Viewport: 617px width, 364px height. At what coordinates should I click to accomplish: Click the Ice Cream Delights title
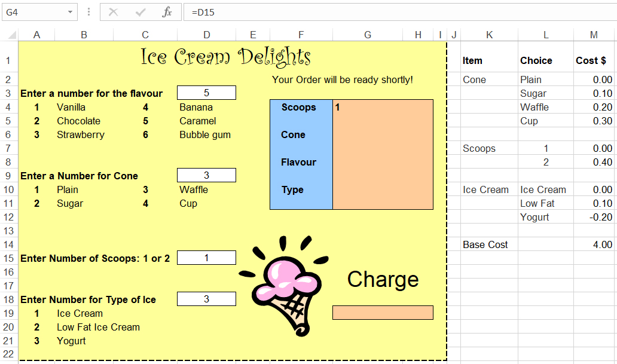[226, 57]
